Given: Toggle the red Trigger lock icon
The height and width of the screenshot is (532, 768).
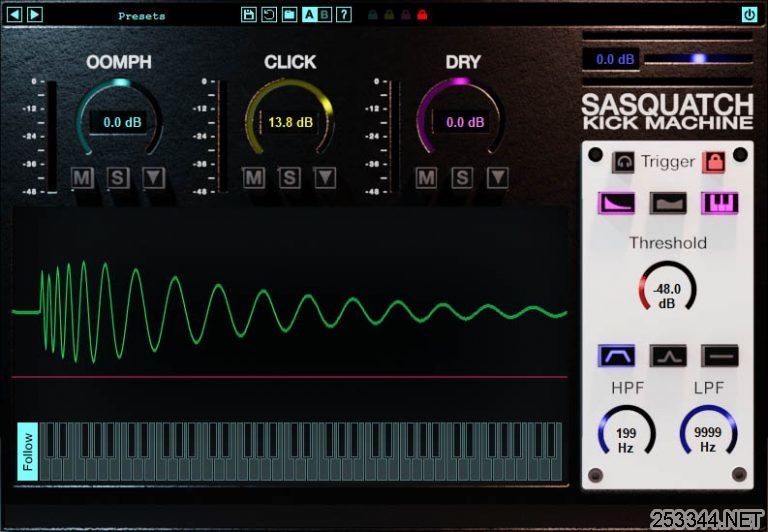Looking at the screenshot, I should [714, 162].
